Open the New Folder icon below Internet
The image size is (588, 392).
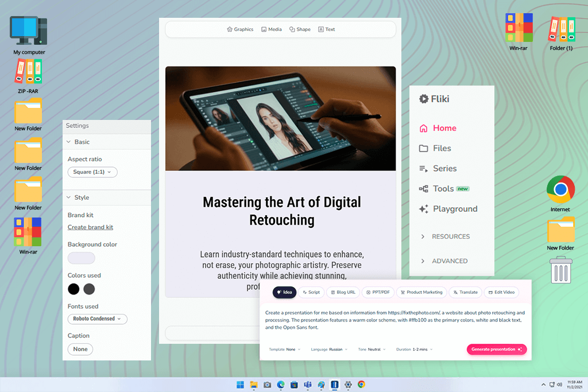(560, 234)
